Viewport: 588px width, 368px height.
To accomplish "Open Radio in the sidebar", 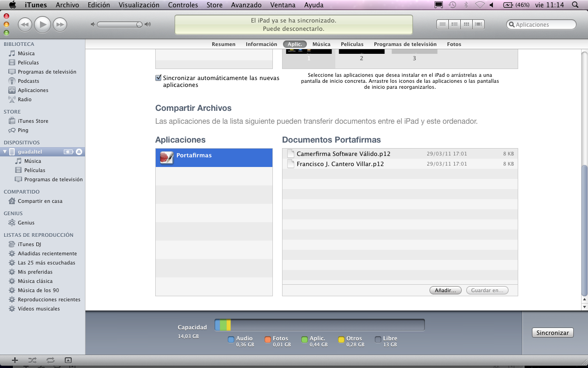I will pyautogui.click(x=25, y=99).
